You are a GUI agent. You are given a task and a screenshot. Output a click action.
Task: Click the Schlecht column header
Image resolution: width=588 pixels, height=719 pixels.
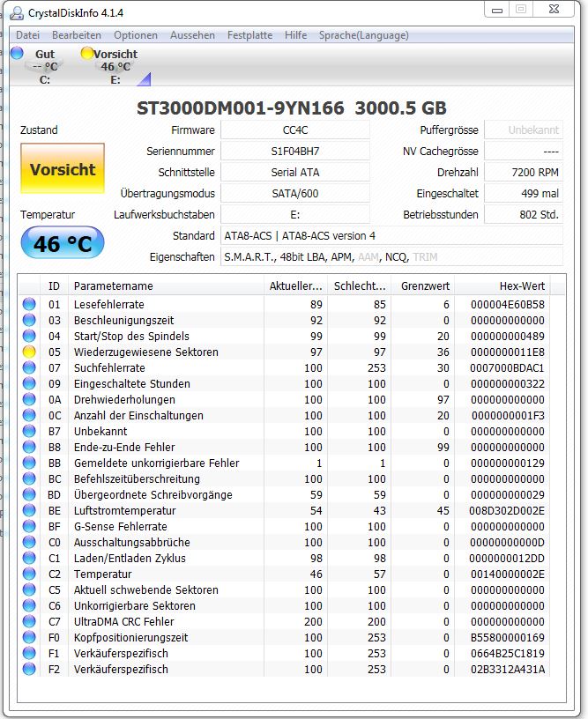(x=359, y=286)
